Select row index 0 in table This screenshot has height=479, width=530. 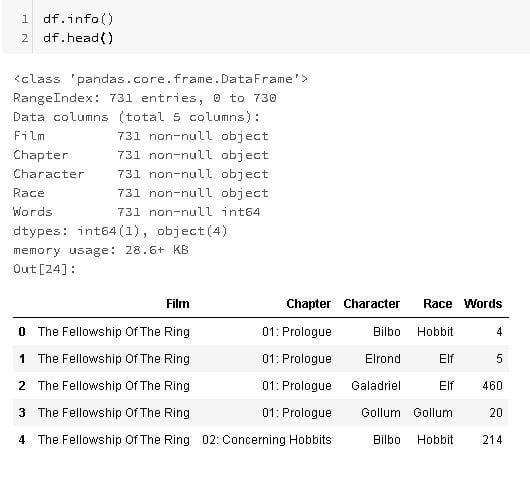pos(22,331)
